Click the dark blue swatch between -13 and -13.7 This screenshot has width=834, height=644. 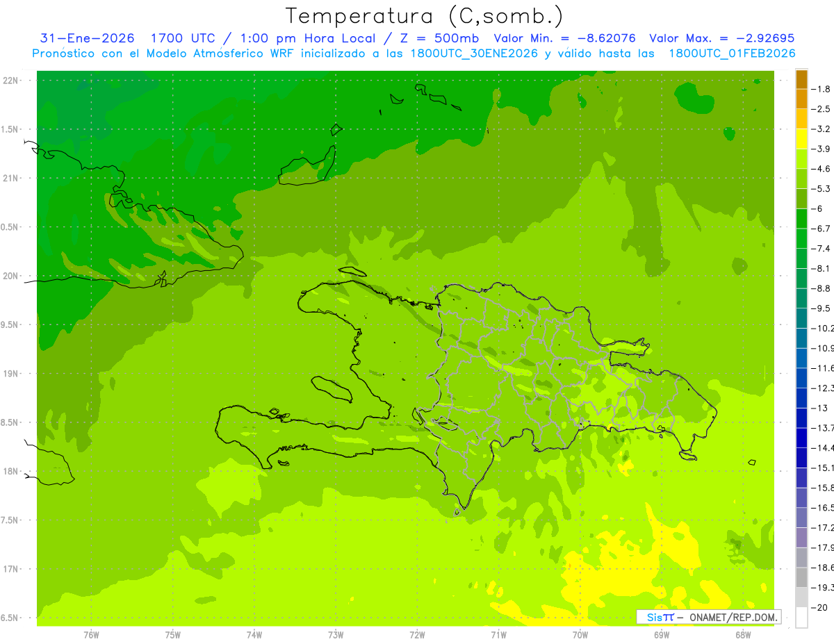(801, 418)
